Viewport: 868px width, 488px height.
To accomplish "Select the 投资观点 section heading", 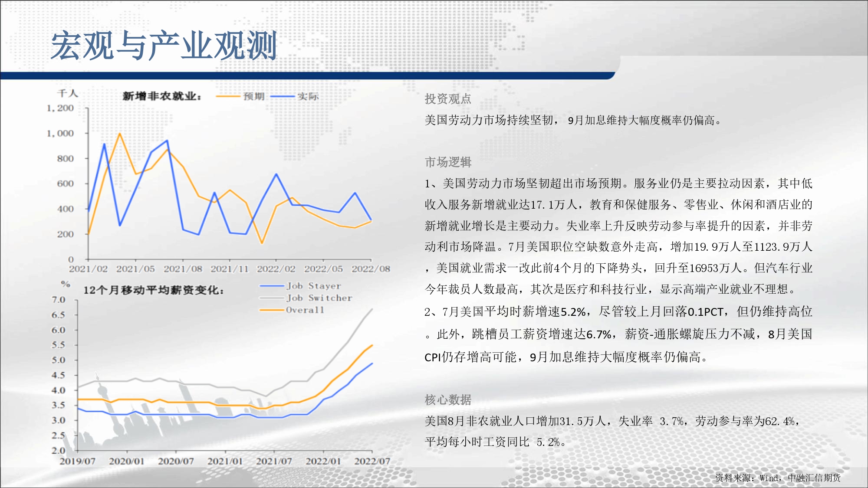I will 448,99.
